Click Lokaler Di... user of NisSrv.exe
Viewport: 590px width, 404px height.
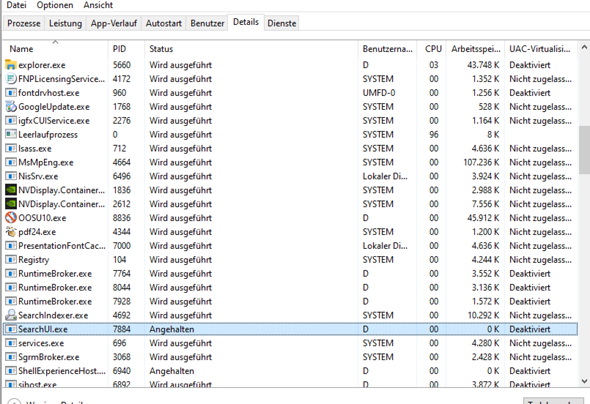pyautogui.click(x=385, y=176)
